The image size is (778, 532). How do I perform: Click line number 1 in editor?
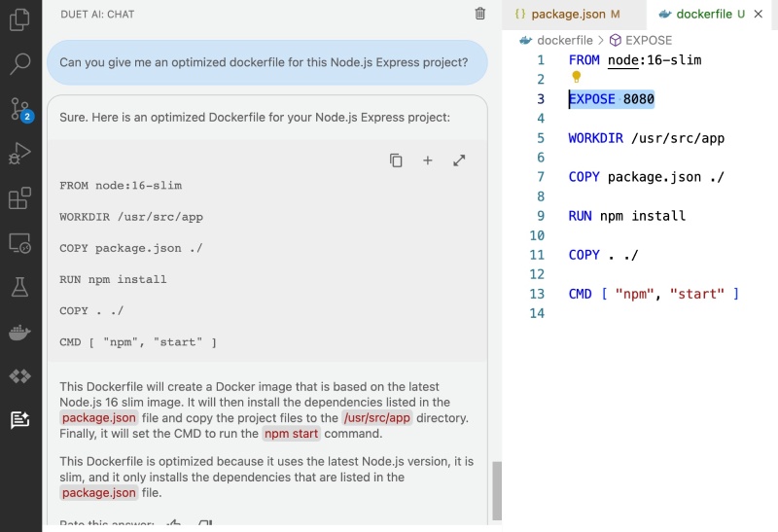click(541, 60)
